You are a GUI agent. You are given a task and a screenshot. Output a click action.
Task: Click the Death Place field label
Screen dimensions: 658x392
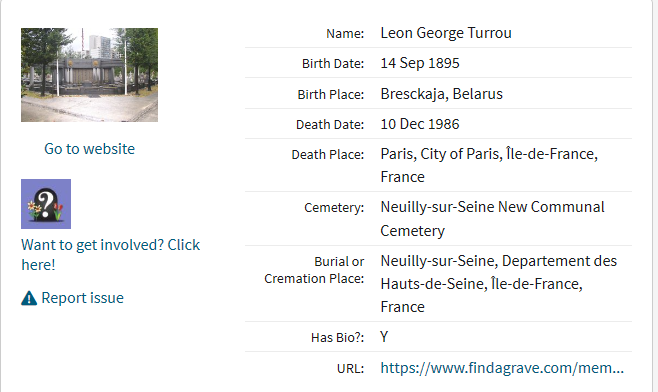click(x=328, y=155)
